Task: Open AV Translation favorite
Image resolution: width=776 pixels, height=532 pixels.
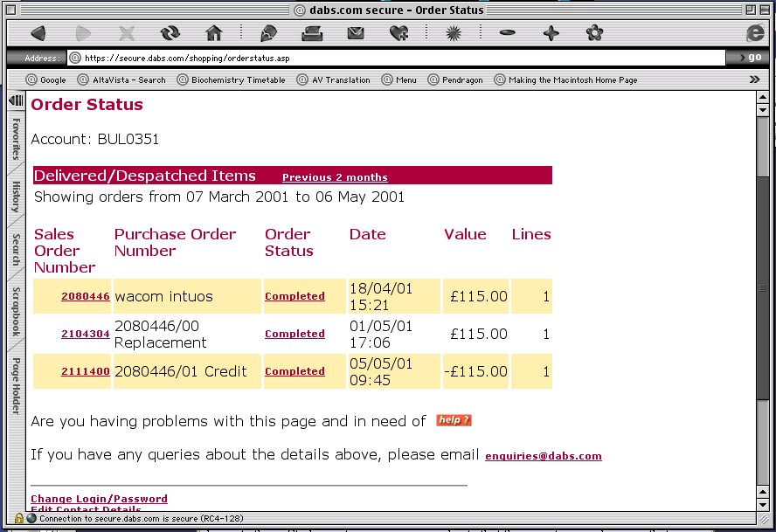Action: (334, 79)
